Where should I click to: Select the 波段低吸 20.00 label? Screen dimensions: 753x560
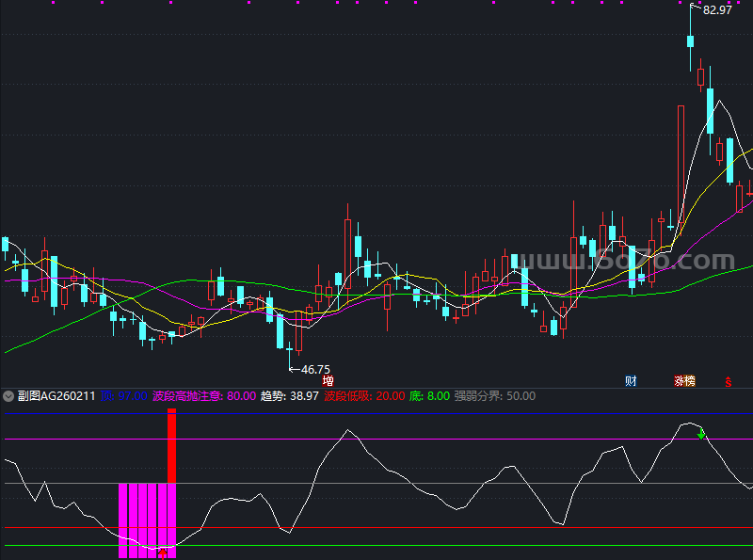364,396
